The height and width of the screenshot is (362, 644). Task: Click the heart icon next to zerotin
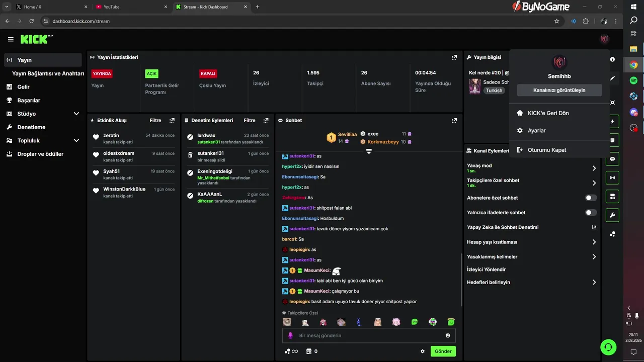click(x=96, y=137)
